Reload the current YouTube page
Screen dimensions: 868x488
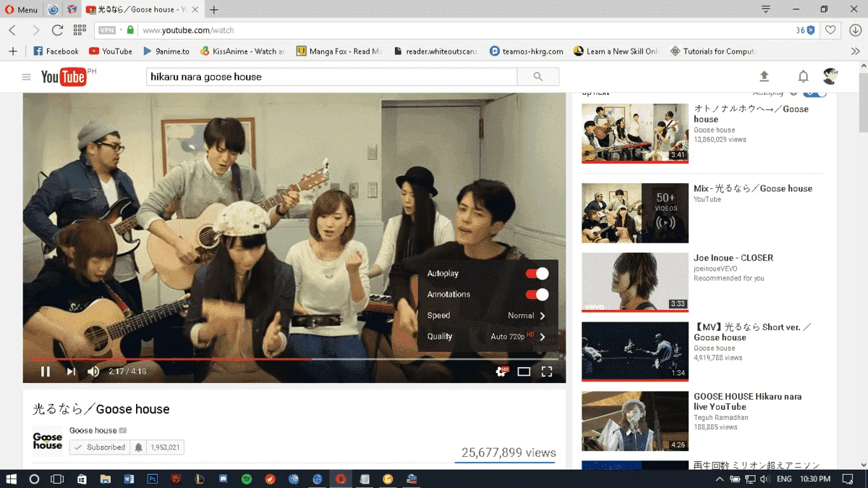pyautogui.click(x=57, y=30)
